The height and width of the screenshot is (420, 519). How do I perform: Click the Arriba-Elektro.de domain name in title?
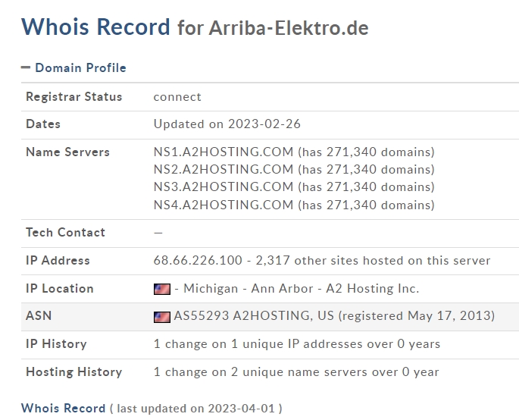289,28
